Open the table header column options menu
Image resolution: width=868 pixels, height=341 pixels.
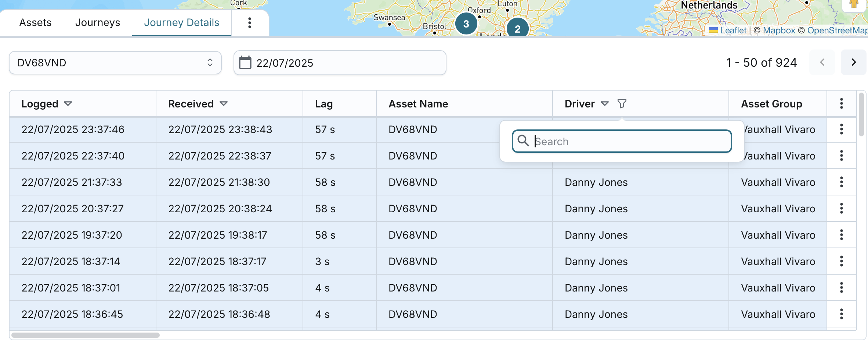841,104
